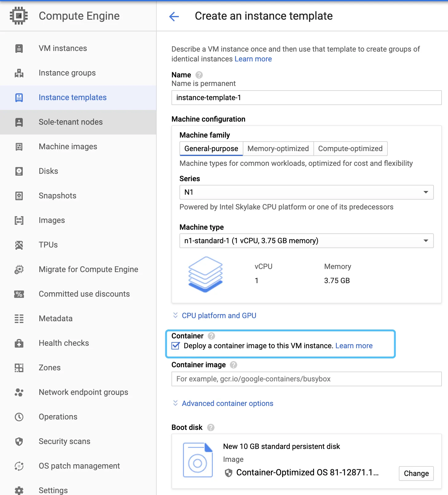The image size is (448, 495).
Task: Click the Operations clock icon
Action: pos(19,417)
